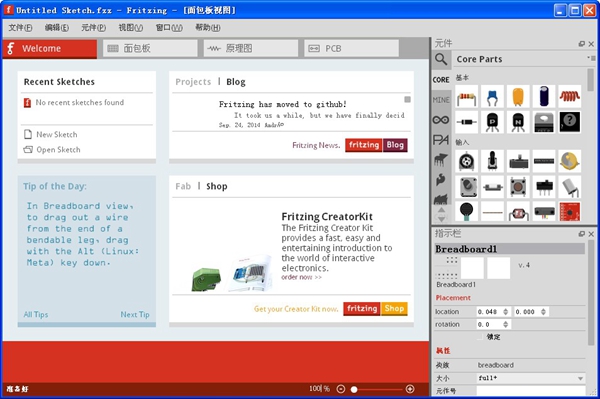Click the zoom slider handle
Viewport: 600px width, 399px height.
354,389
